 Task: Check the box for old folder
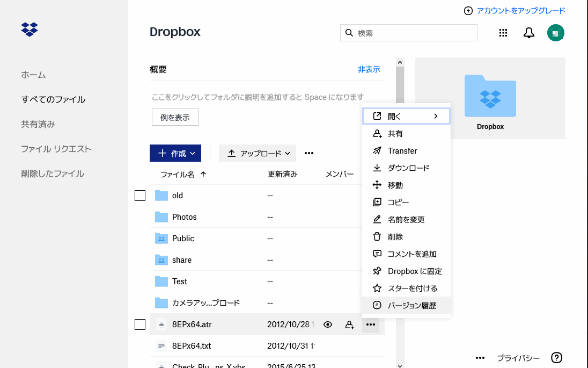click(x=140, y=196)
